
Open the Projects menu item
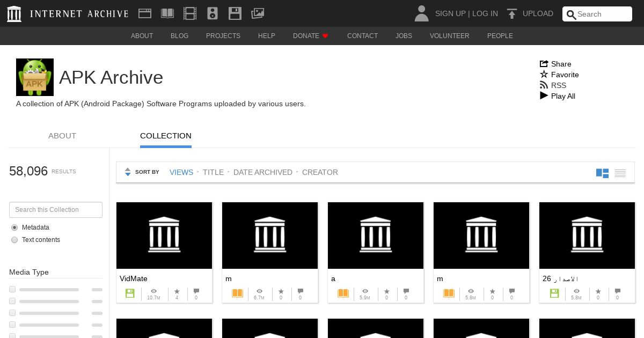pos(223,36)
